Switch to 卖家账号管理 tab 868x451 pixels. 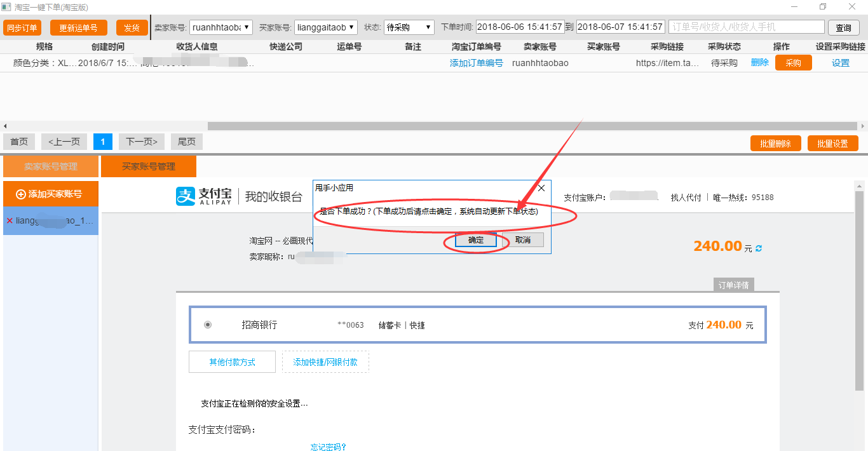51,166
